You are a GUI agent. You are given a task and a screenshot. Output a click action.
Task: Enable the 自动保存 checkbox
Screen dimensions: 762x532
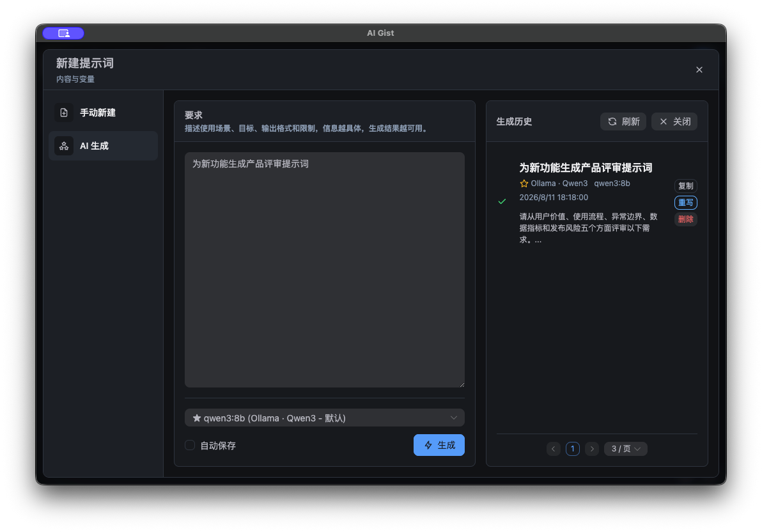pyautogui.click(x=190, y=445)
